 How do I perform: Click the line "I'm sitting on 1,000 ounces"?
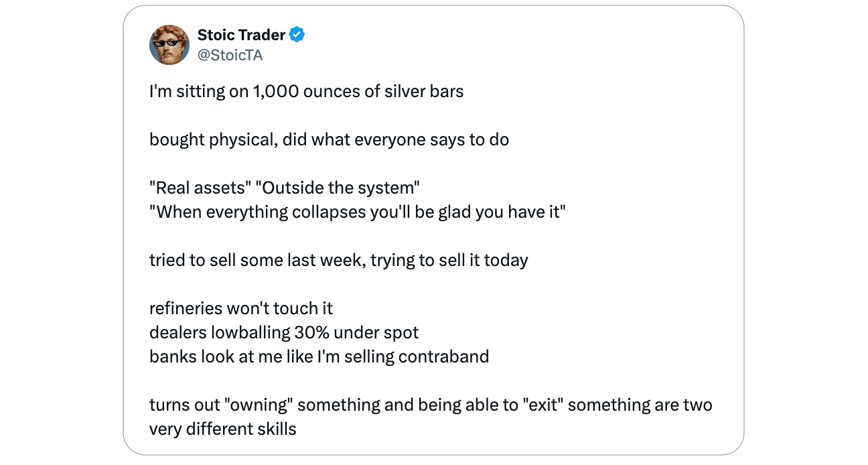(306, 91)
